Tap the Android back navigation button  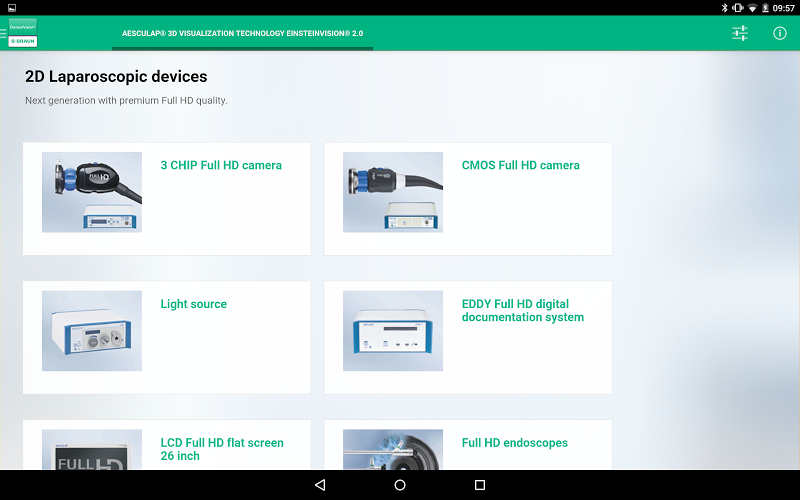[320, 485]
